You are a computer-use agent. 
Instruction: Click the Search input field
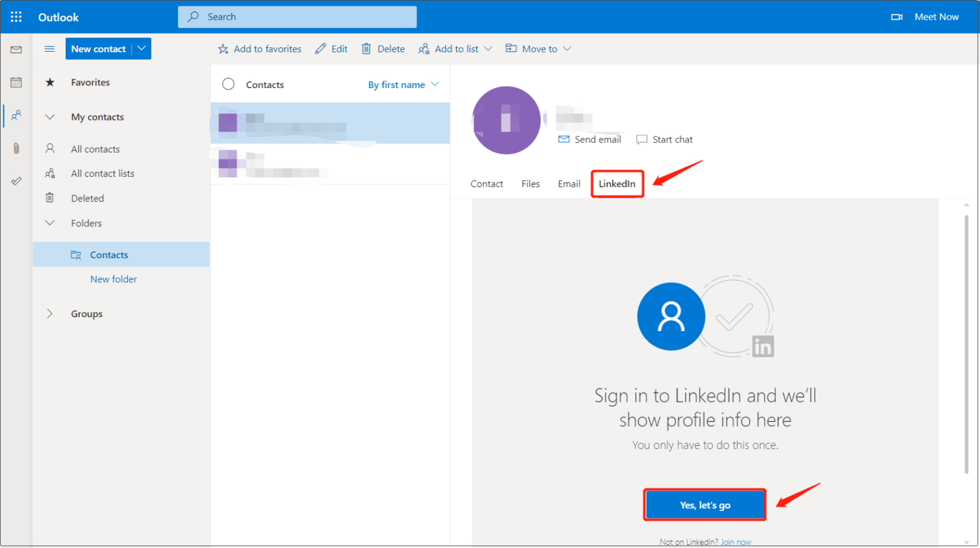(297, 17)
